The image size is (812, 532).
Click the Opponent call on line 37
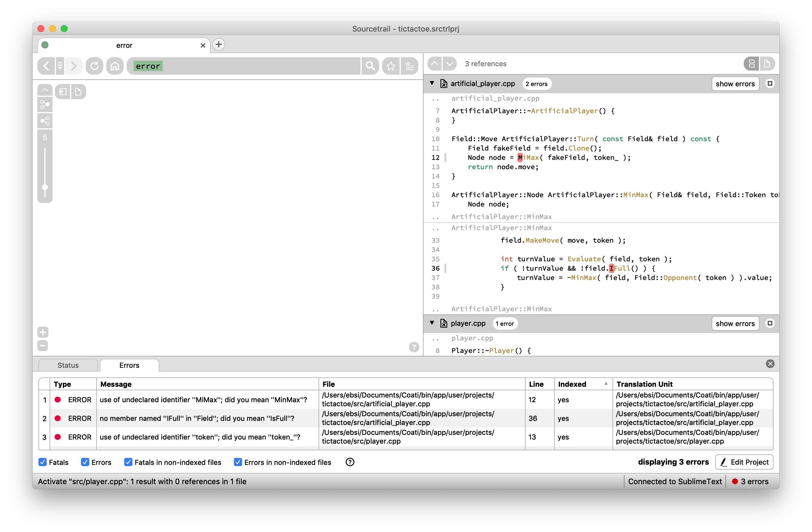pyautogui.click(x=680, y=278)
